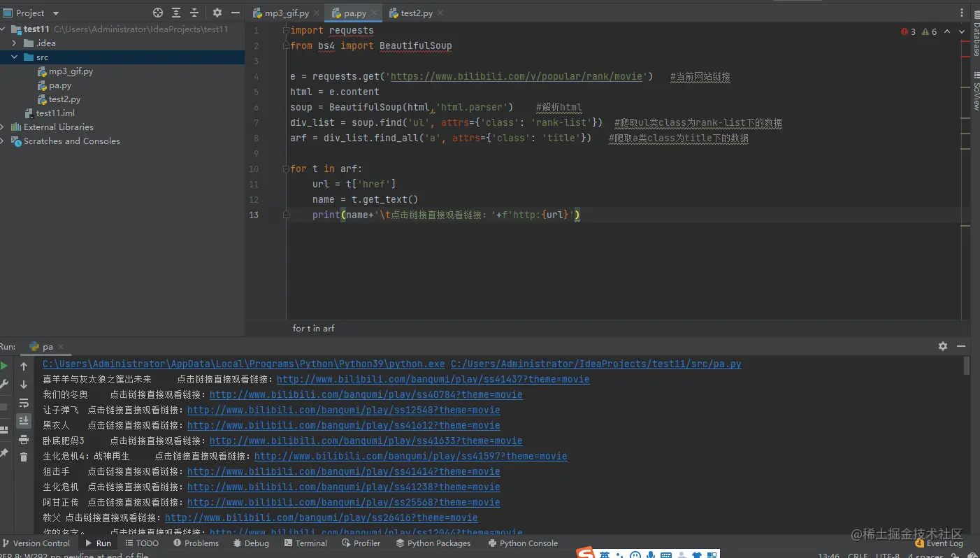Open the Version Control tool tab

point(36,543)
